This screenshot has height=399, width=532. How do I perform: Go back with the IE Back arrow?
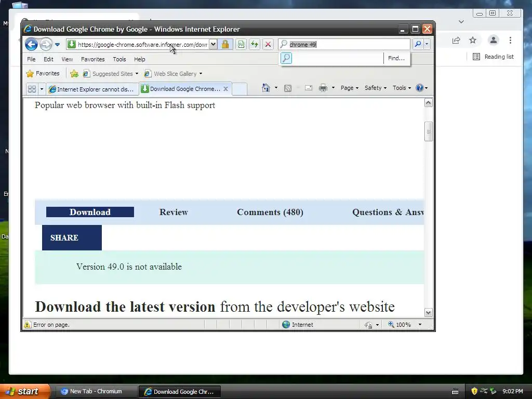(x=31, y=44)
